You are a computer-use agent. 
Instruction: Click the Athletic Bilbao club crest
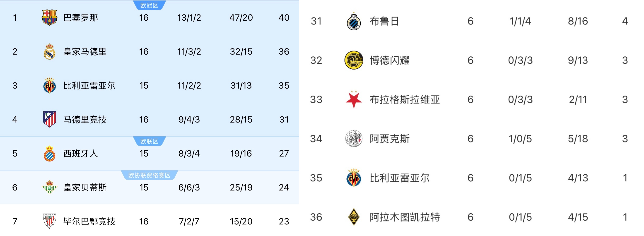pos(49,221)
